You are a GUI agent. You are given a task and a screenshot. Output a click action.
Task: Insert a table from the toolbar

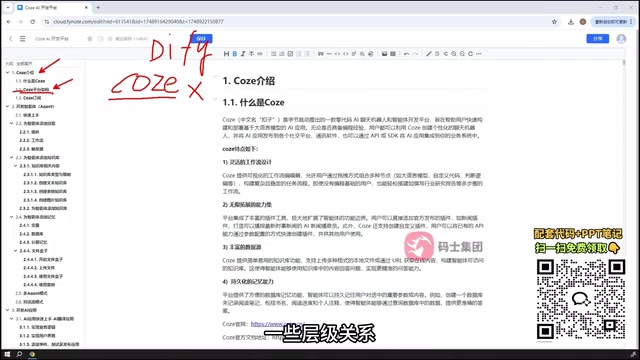pos(393,54)
